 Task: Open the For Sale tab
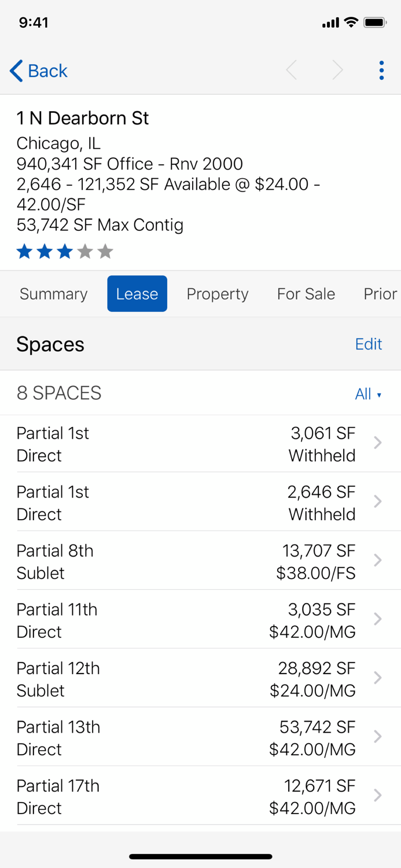(306, 294)
